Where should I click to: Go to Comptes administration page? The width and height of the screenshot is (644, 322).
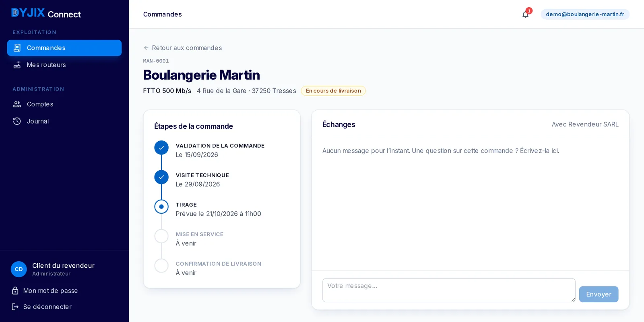pos(64,104)
